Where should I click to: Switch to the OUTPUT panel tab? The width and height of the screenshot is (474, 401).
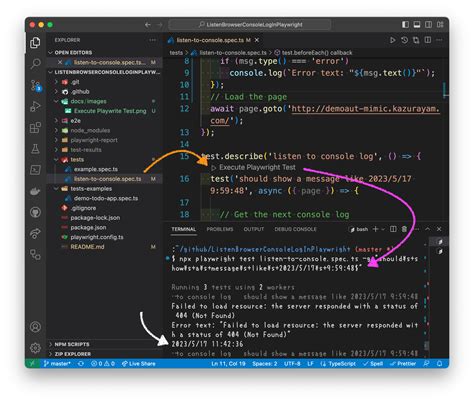[x=254, y=229]
